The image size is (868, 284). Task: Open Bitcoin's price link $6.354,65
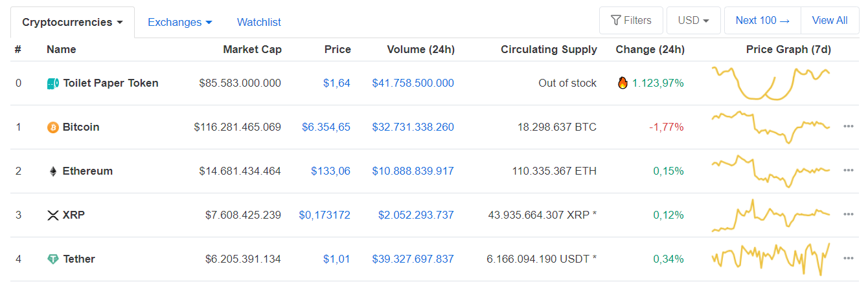326,127
